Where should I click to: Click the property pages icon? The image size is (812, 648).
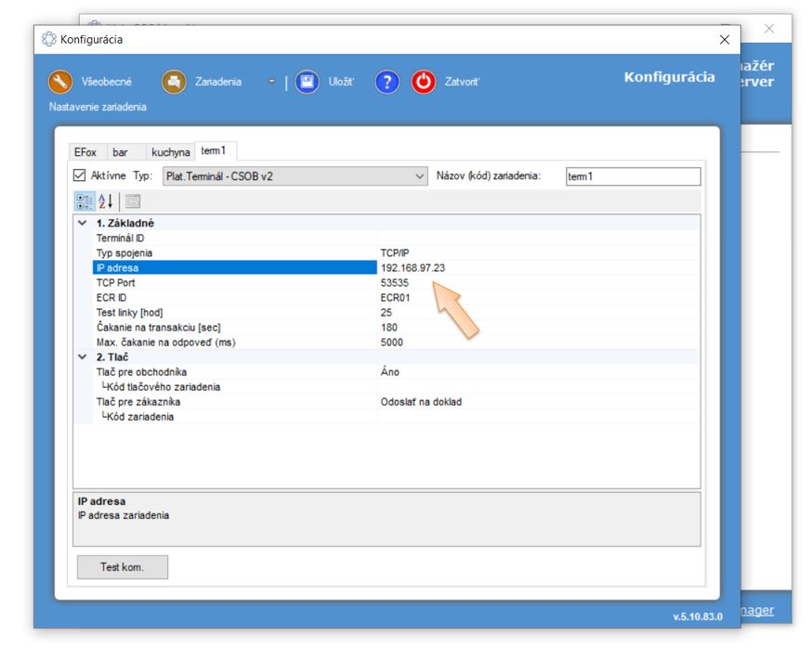point(132,201)
